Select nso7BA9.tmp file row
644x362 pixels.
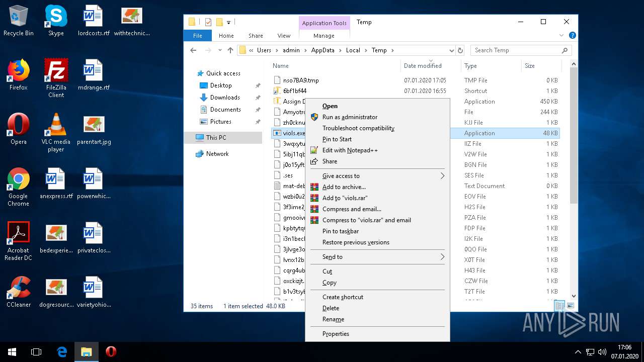click(x=416, y=80)
